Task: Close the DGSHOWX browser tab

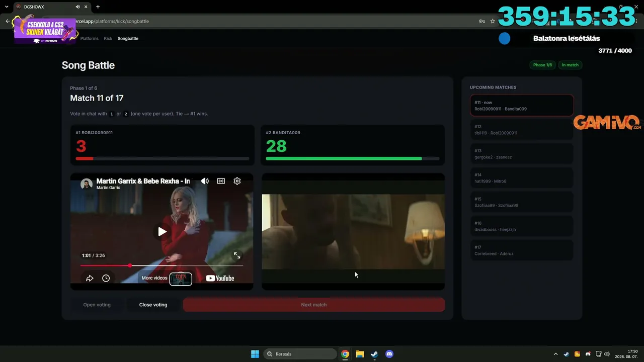Action: click(87, 7)
